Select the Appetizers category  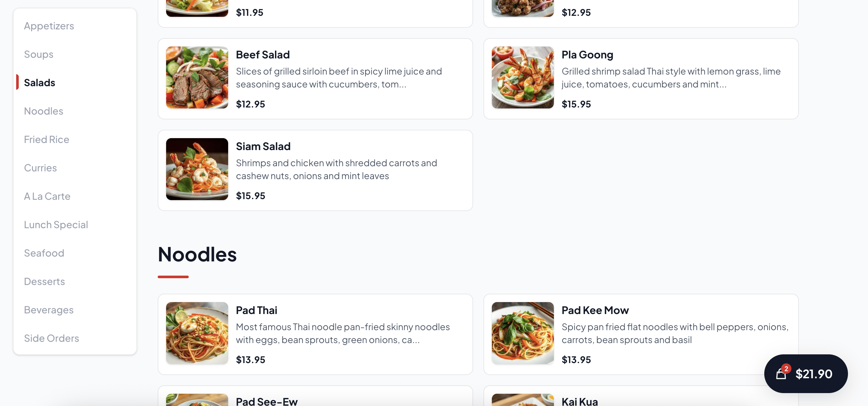(49, 25)
